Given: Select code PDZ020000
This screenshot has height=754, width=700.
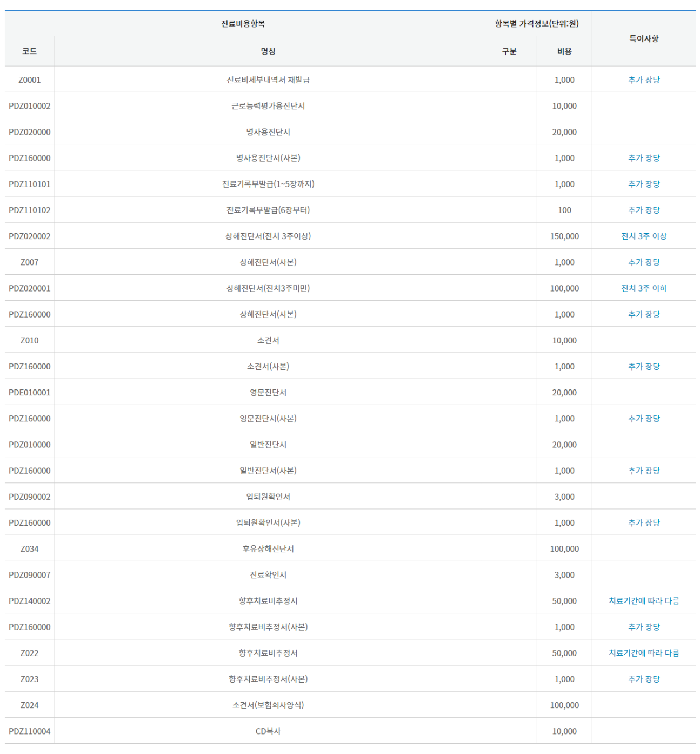Looking at the screenshot, I should point(30,132).
